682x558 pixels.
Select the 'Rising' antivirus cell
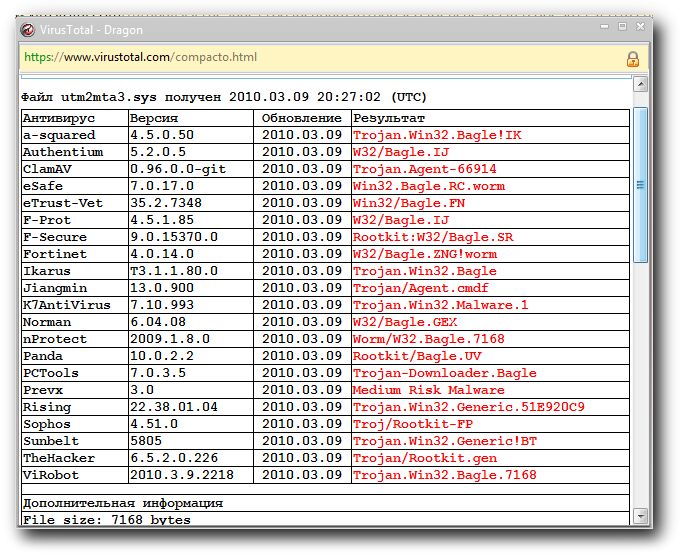point(75,407)
